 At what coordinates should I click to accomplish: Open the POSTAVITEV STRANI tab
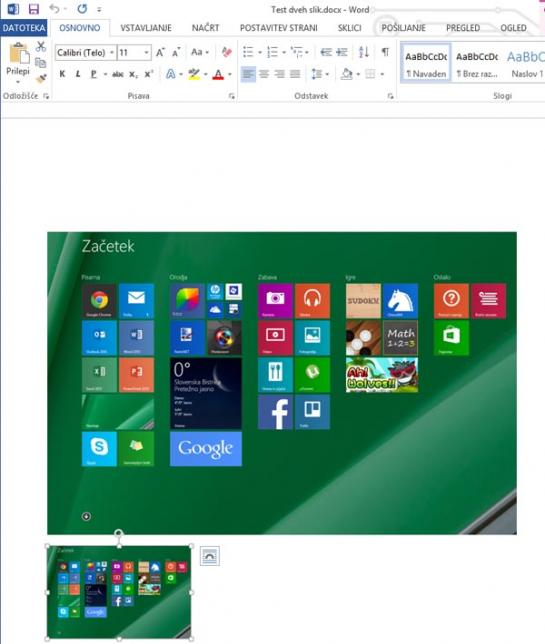[x=278, y=28]
